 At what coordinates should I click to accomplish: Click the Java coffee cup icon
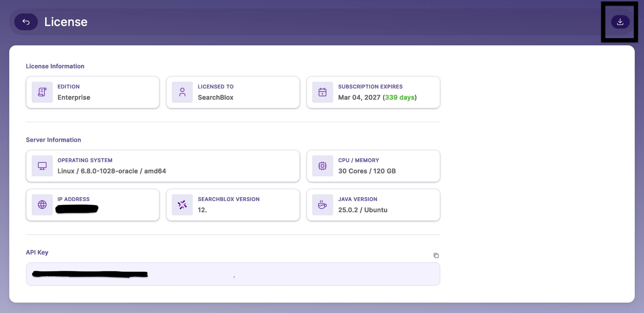322,205
